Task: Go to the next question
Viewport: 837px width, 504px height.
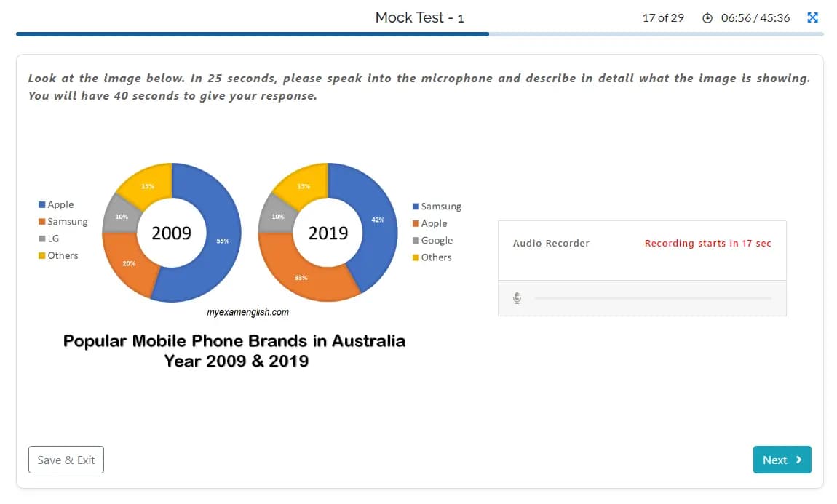Action: pyautogui.click(x=782, y=460)
